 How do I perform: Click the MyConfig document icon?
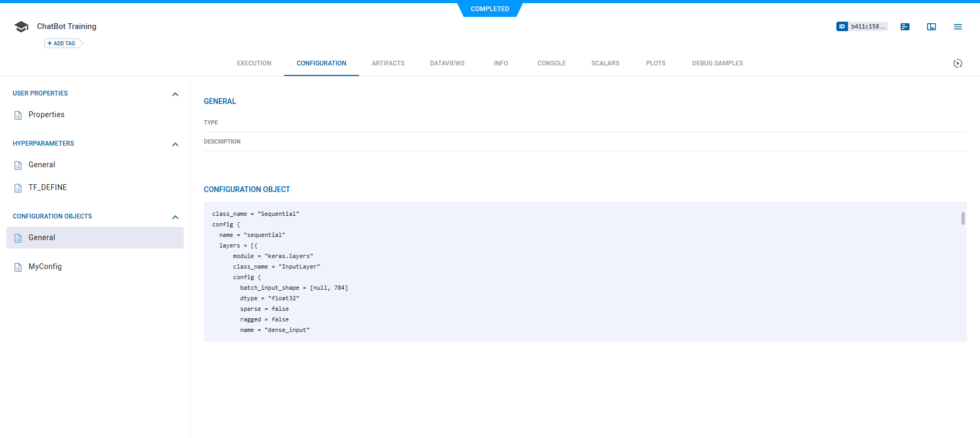pos(18,267)
